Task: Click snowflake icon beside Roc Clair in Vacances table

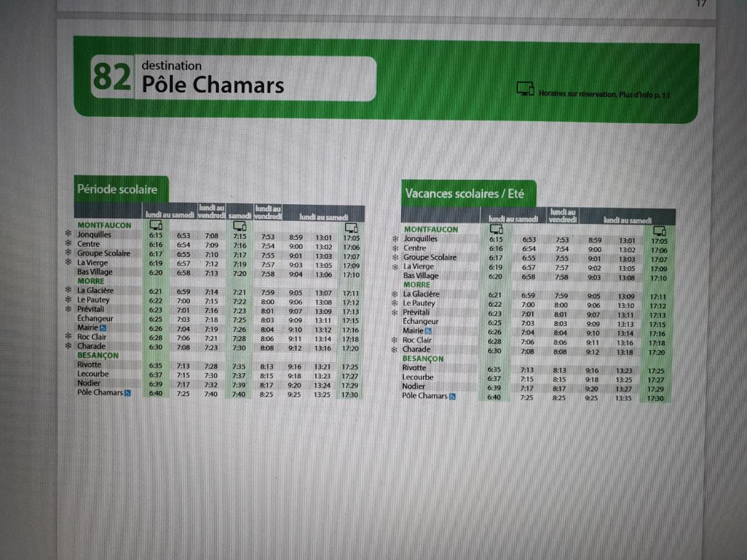Action: pyautogui.click(x=395, y=340)
